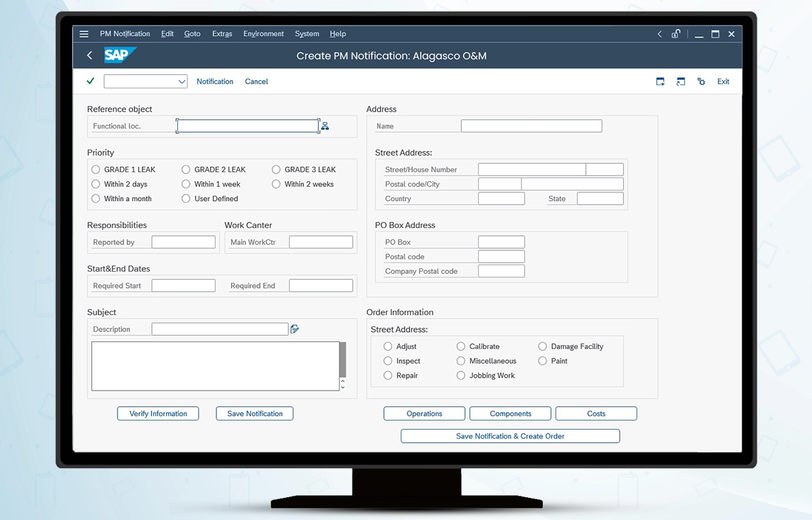Choose Within a month priority
The height and width of the screenshot is (520, 812).
[95, 198]
